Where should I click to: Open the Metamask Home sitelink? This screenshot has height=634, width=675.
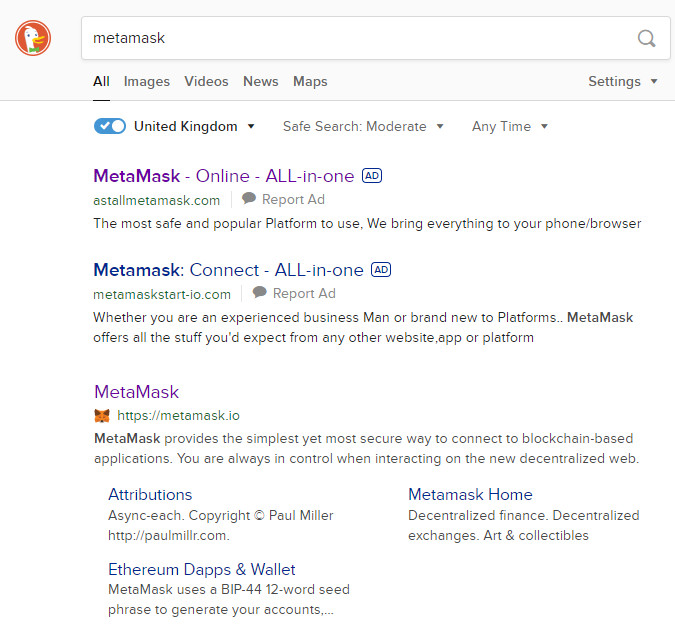470,494
